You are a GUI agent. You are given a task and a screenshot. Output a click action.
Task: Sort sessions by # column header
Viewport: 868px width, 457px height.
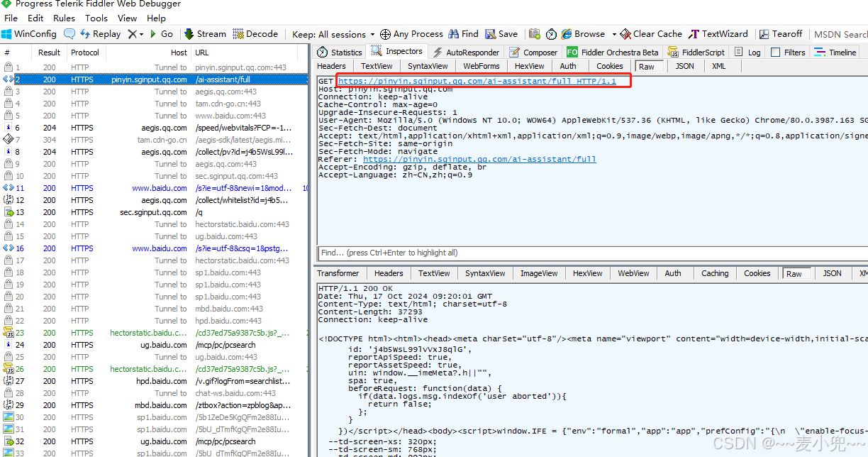(x=16, y=53)
